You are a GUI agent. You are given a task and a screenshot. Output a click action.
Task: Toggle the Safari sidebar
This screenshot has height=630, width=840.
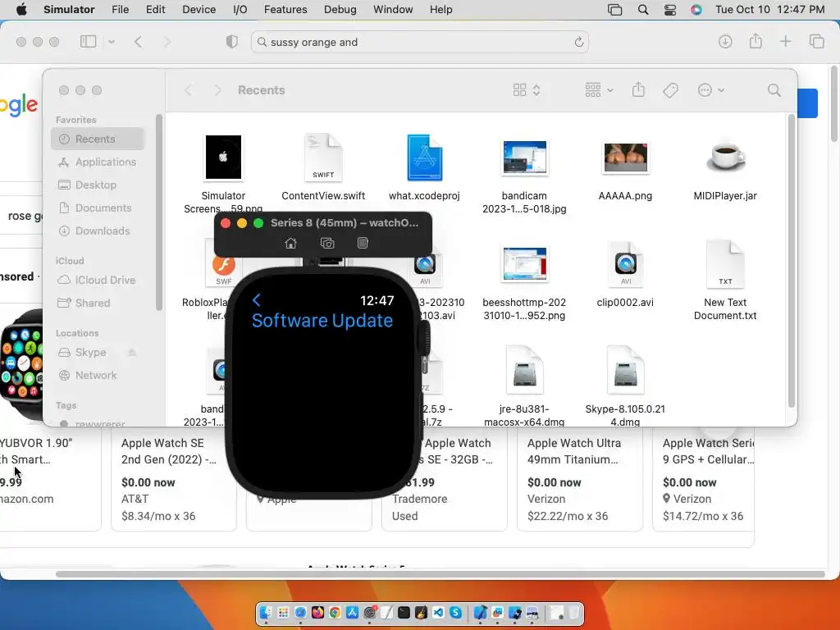[x=88, y=41]
